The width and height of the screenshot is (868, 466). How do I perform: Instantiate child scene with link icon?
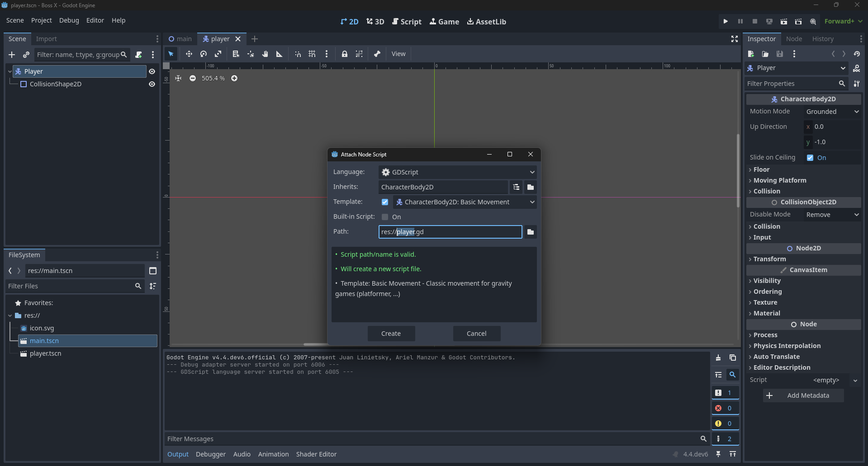pos(26,55)
